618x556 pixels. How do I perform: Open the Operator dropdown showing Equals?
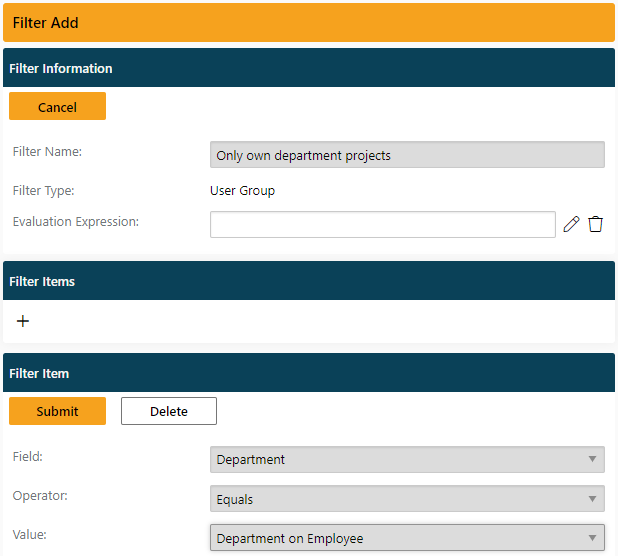(x=407, y=499)
